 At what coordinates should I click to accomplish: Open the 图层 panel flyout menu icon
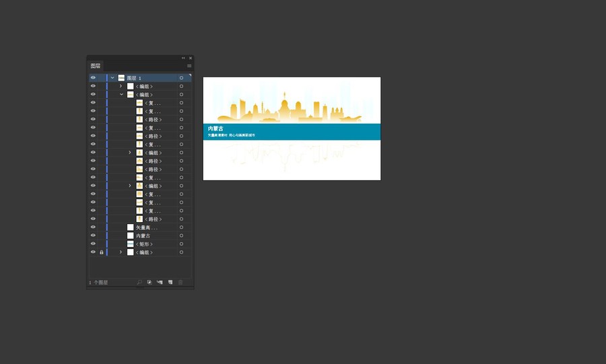189,66
